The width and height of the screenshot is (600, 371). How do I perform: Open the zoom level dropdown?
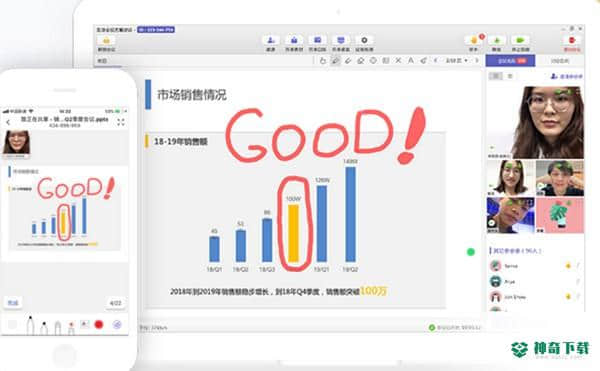tap(457, 60)
